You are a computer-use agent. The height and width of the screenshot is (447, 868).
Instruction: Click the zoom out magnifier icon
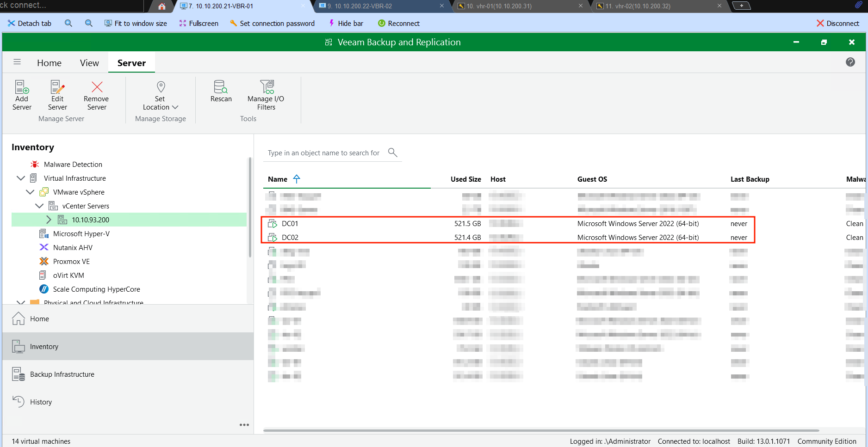[x=89, y=23]
